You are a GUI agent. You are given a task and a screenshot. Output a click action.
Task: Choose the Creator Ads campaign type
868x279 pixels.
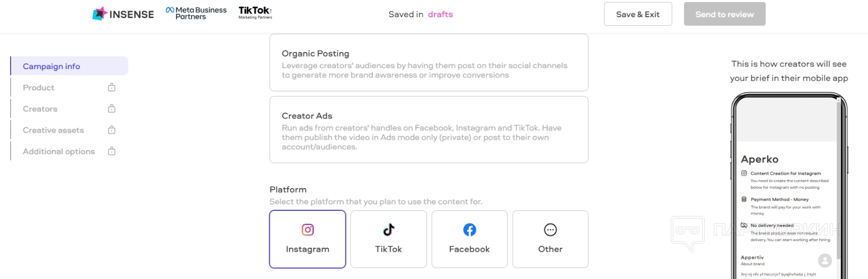pos(428,130)
